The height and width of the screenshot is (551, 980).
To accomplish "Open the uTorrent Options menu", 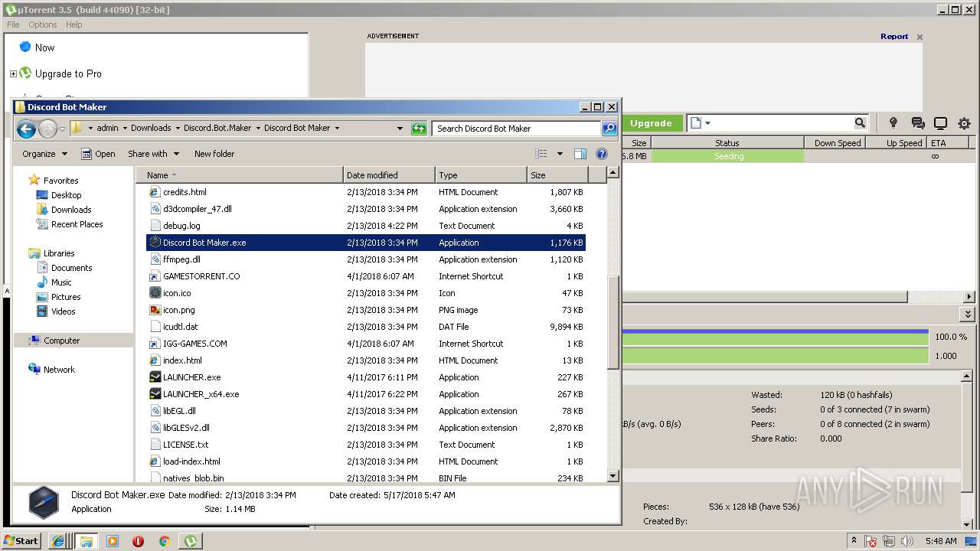I will click(43, 24).
